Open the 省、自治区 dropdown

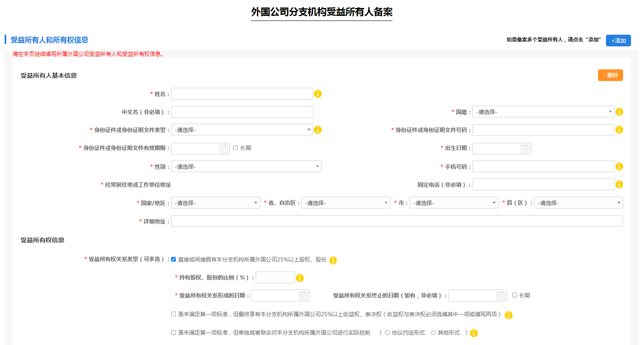point(346,202)
